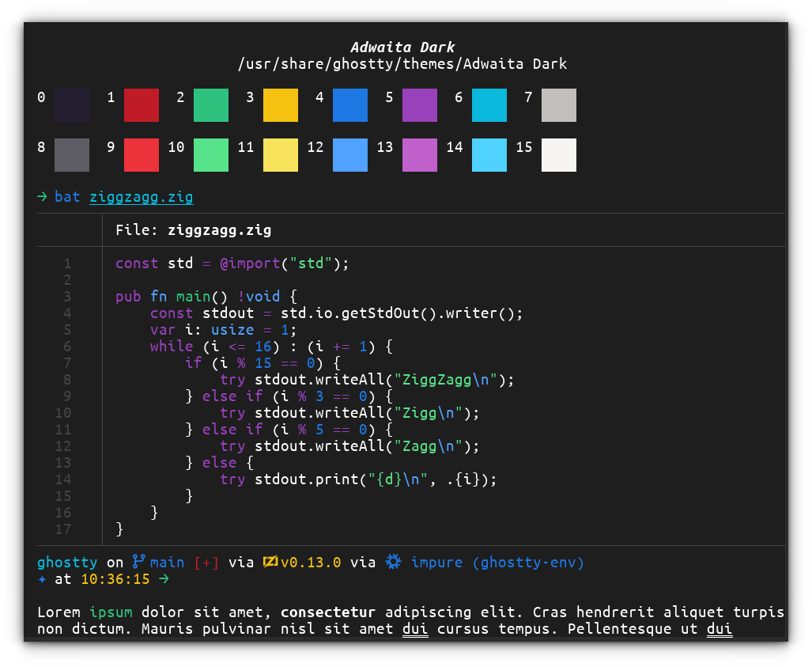Screen dimensions: 812x667
Task: Select the white color swatch 15
Action: [559, 154]
